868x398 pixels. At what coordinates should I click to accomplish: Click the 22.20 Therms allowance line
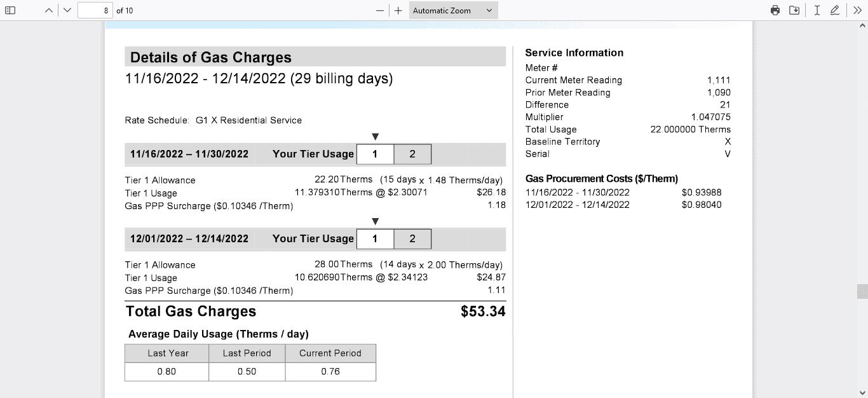(x=409, y=180)
